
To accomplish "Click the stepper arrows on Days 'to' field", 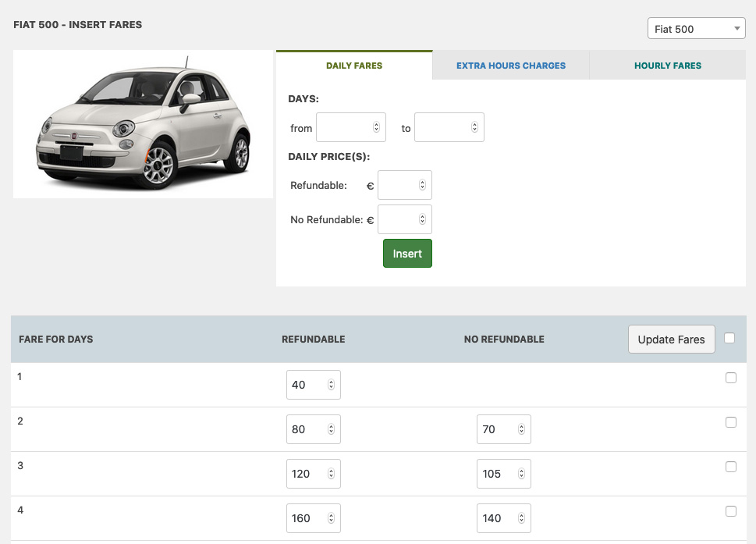I will pyautogui.click(x=474, y=127).
